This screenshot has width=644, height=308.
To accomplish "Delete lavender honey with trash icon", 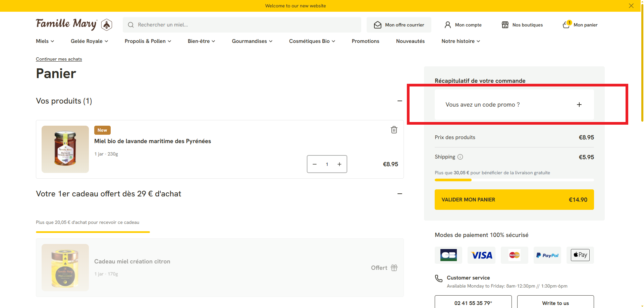I will click(x=394, y=130).
